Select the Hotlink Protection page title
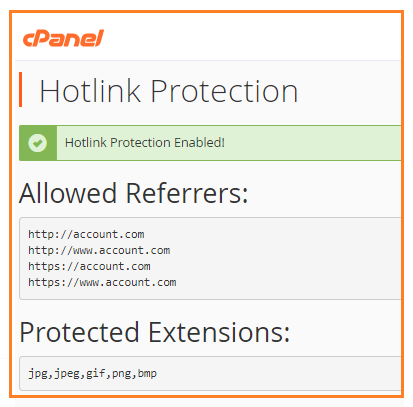Viewport: 413px width, 407px height. [x=168, y=91]
